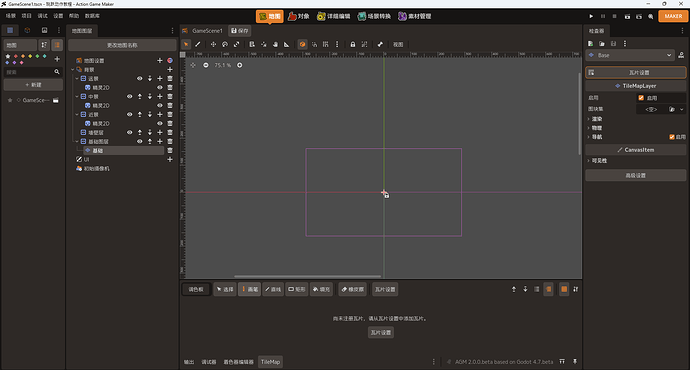
Task: Toggle visibility of the 中景 layer
Action: (129, 96)
